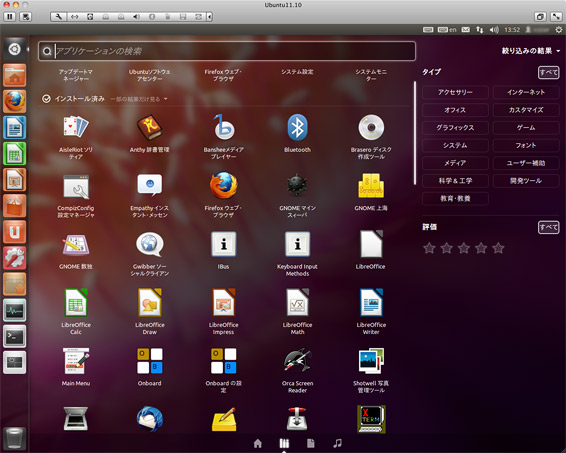
Task: Open Trash in Unity launcher
Action: point(14,438)
